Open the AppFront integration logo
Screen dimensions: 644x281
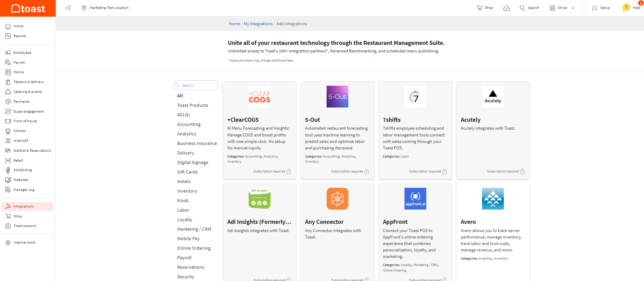(415, 199)
